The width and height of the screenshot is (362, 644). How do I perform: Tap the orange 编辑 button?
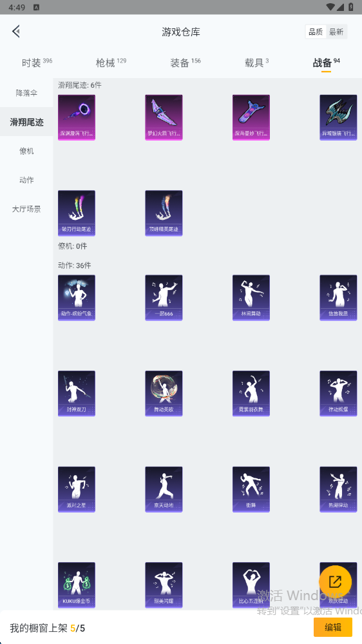333,627
